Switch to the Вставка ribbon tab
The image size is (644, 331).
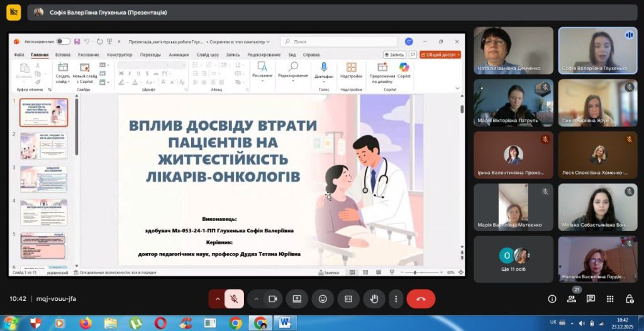pyautogui.click(x=63, y=55)
